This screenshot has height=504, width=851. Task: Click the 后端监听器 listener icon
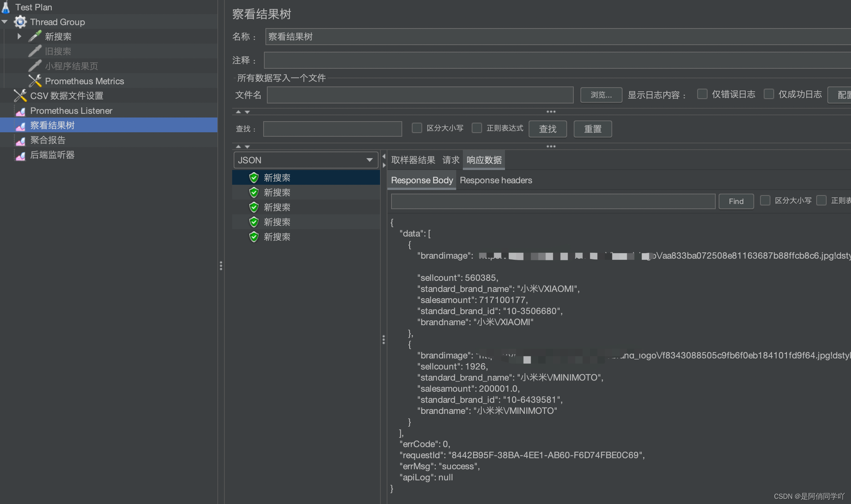[x=20, y=155]
